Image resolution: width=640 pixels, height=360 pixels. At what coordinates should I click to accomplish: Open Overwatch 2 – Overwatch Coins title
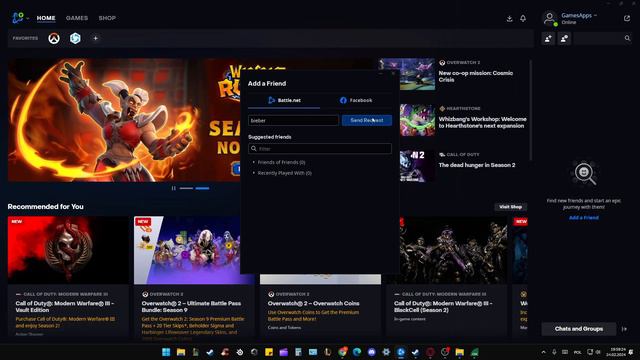pos(313,304)
